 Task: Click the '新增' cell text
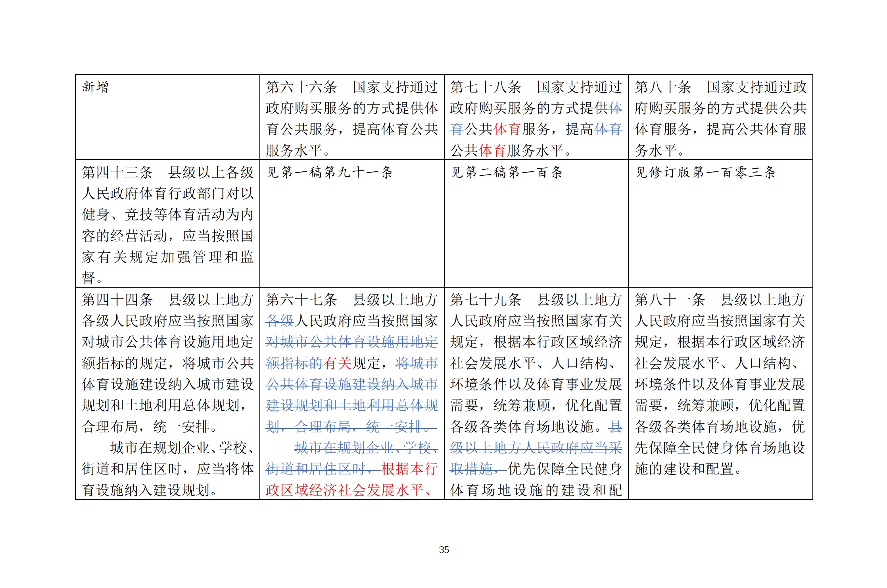95,87
